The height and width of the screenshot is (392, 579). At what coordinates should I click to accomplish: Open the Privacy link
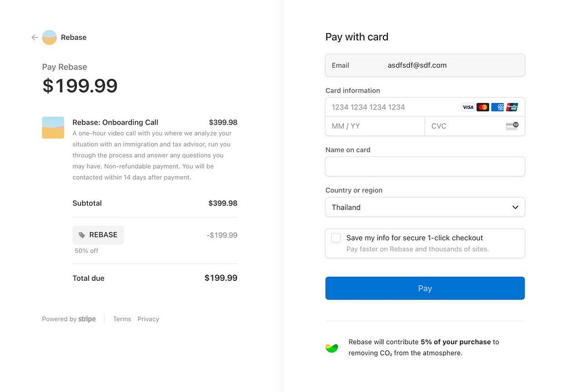point(148,319)
